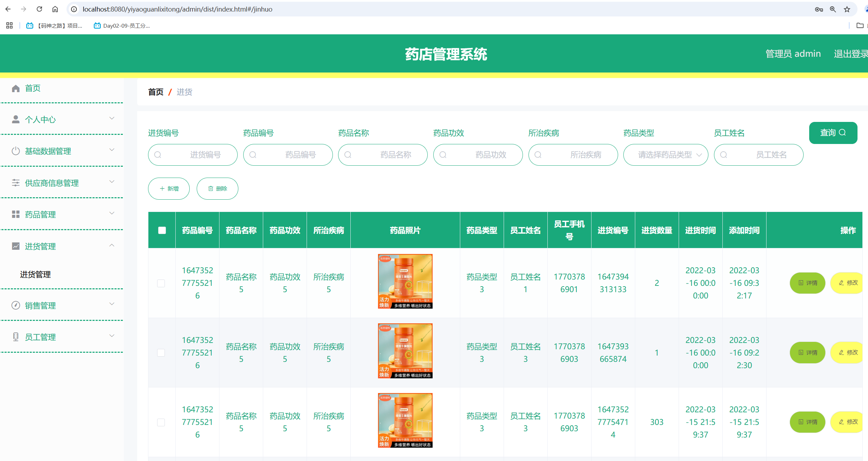Focus the 进货编号 search field

193,155
